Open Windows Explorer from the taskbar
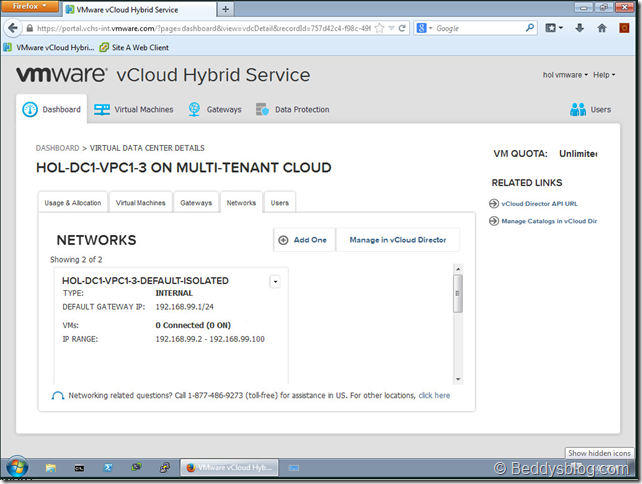The image size is (642, 484). [51, 468]
